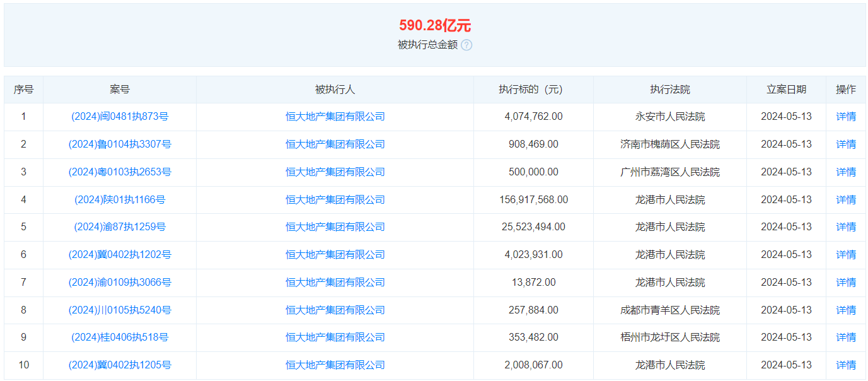This screenshot has height=381, width=868.
Task: Click court name 济南市槐荫区人民法院
Action: coord(670,144)
